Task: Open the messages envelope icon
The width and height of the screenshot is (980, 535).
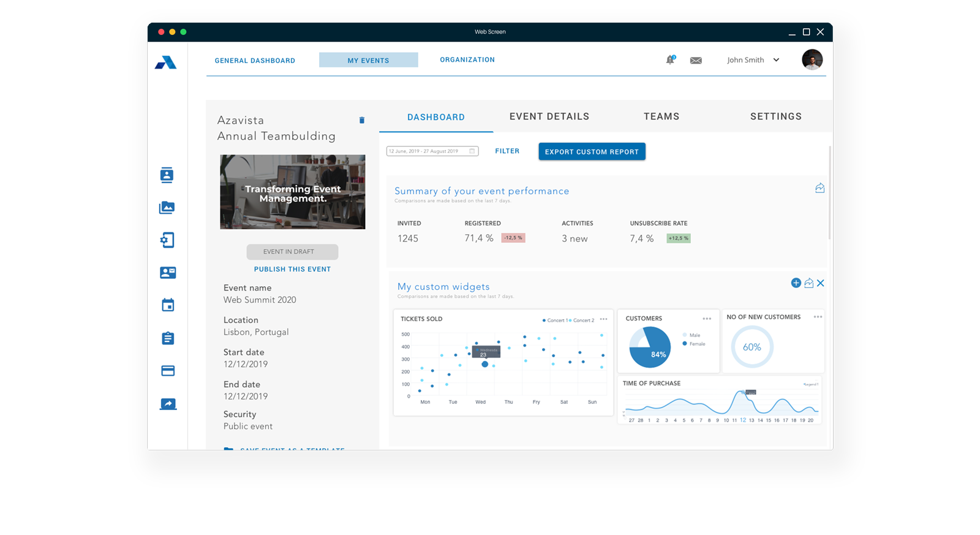Action: click(x=696, y=60)
